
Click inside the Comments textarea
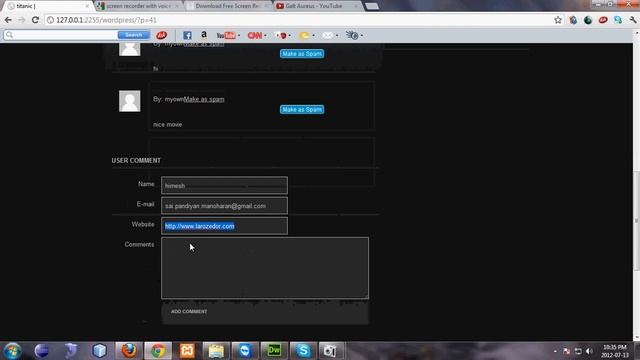point(265,268)
